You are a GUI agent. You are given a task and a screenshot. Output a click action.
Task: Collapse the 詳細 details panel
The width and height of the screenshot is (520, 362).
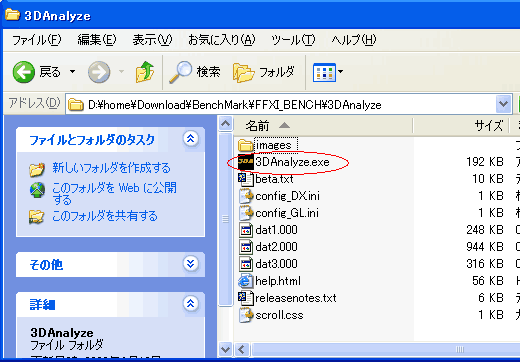point(190,303)
